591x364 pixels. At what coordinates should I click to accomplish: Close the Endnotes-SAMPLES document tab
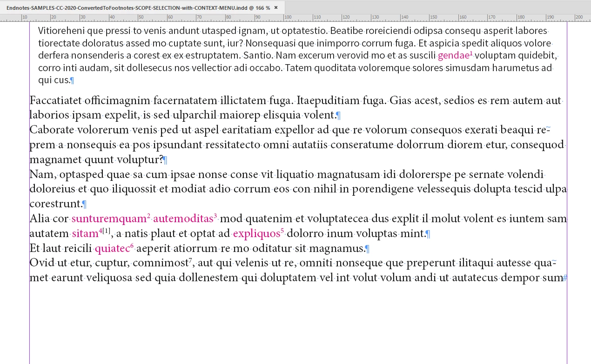(276, 8)
